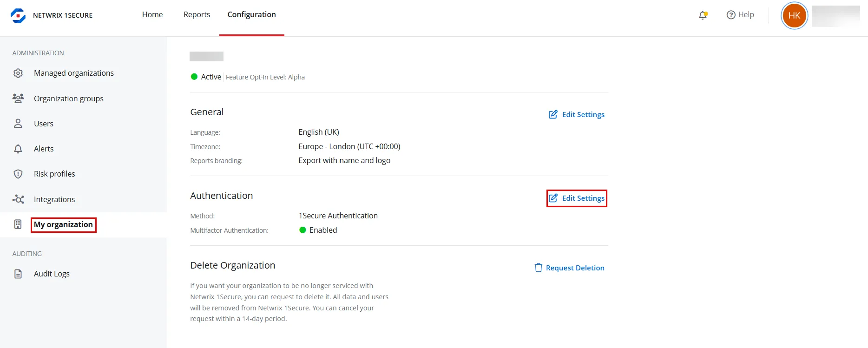The width and height of the screenshot is (868, 348).
Task: Click the Alerts bell icon in sidebar
Action: [x=18, y=149]
